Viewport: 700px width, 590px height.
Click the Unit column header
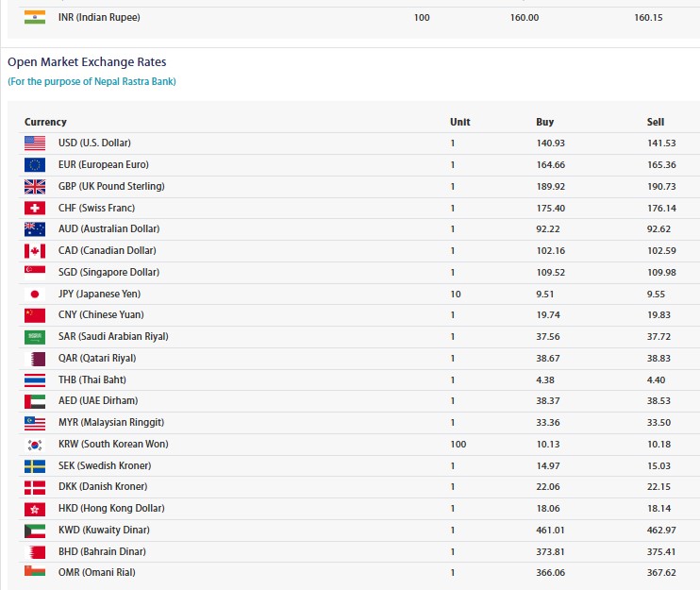click(459, 122)
